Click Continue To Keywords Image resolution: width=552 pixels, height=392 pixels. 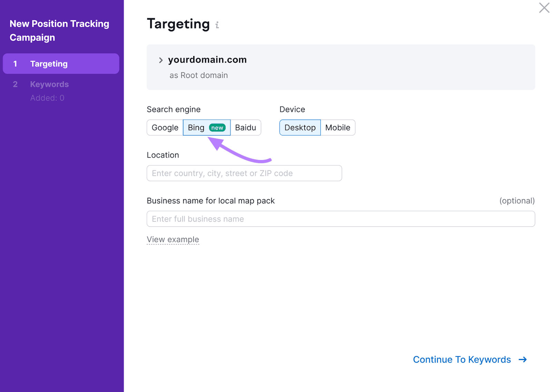462,360
